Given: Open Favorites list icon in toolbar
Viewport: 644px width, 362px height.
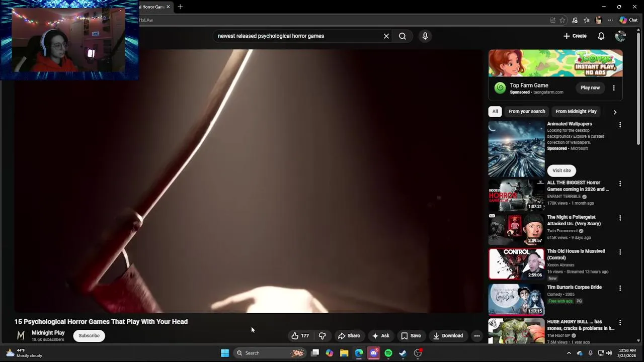Looking at the screenshot, I should (x=587, y=20).
